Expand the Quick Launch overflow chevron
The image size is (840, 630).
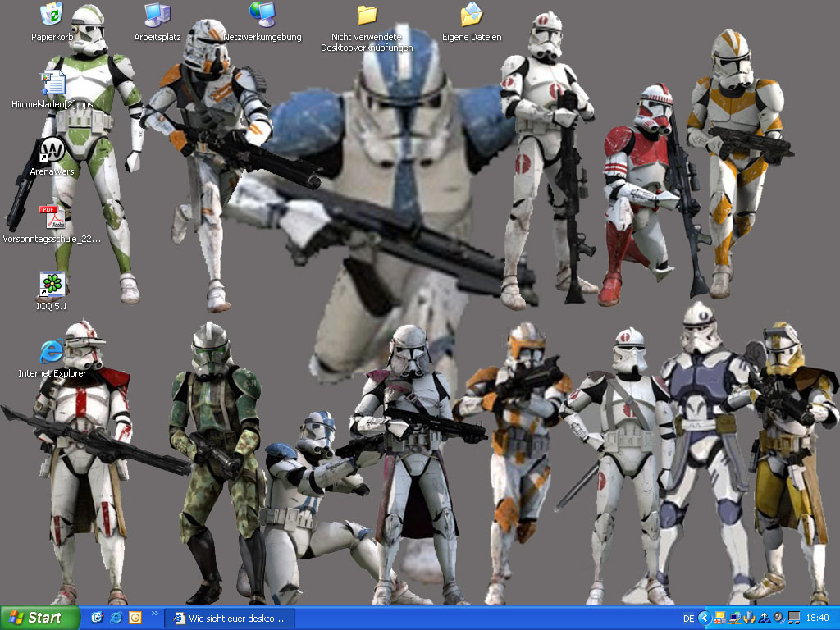click(x=155, y=614)
